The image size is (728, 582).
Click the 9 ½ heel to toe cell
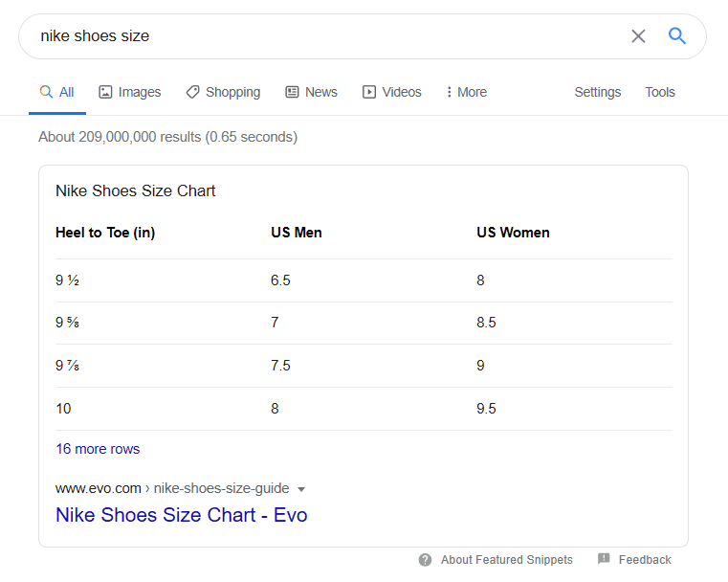pos(67,280)
